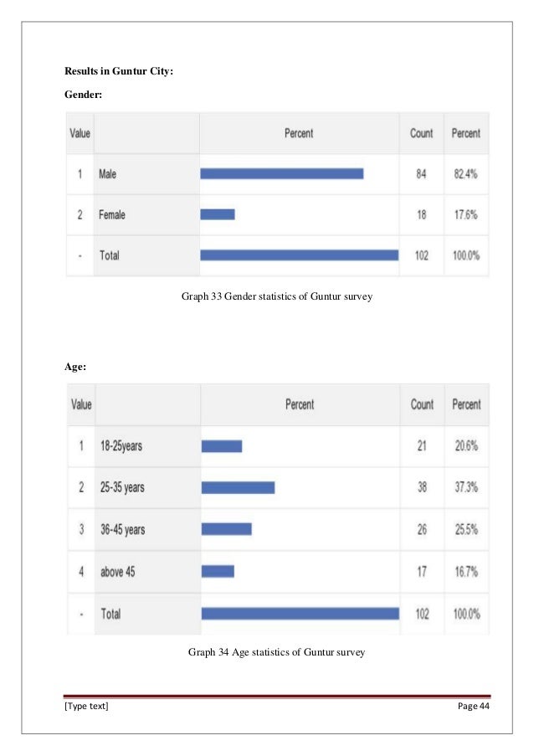Viewport: 534px width, 756px height.
Task: Click the Female percent bar in Gender table
Action: click(x=218, y=214)
